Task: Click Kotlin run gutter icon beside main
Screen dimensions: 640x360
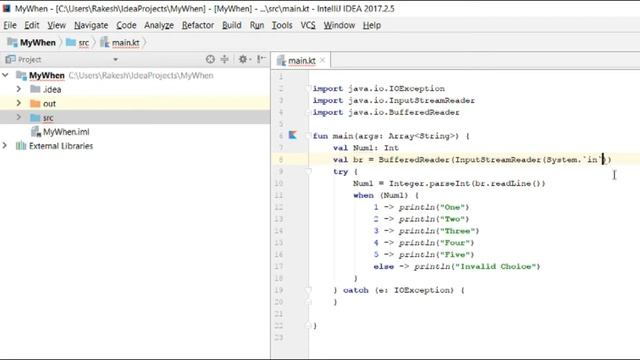Action: (293, 135)
